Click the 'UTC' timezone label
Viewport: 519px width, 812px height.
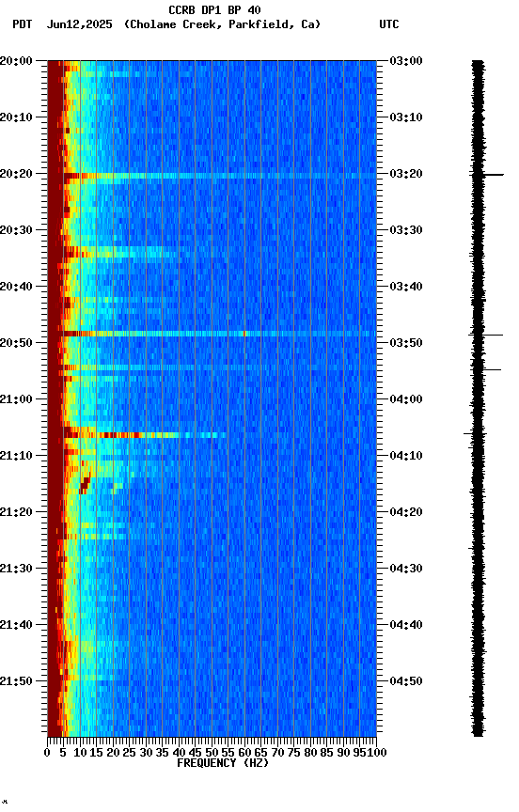(389, 24)
